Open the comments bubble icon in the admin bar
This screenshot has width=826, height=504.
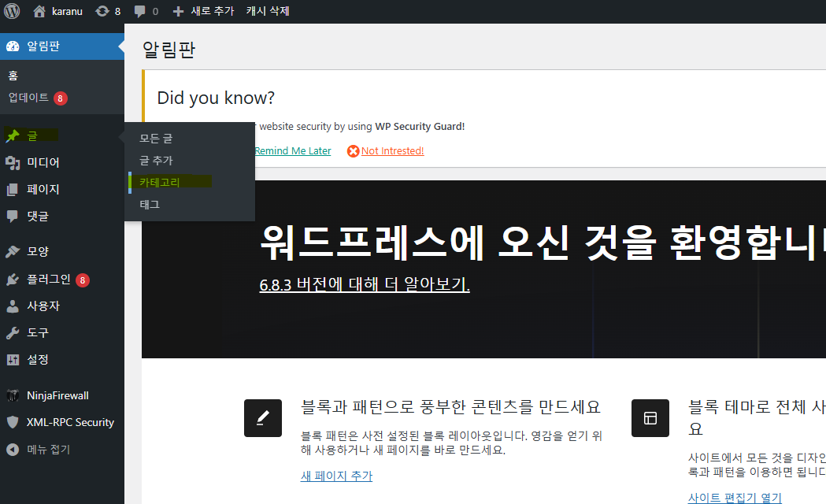tap(139, 11)
